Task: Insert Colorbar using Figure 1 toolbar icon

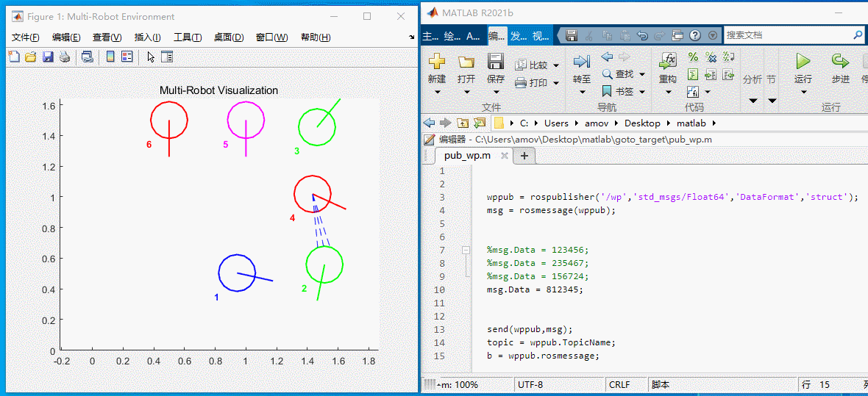Action: (110, 57)
